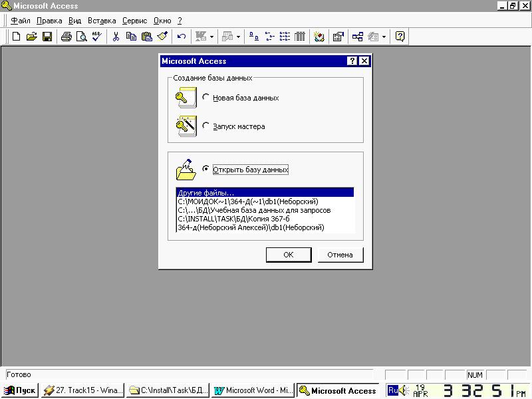Switch to C:\Install\Task\БД taskbar button

168,390
